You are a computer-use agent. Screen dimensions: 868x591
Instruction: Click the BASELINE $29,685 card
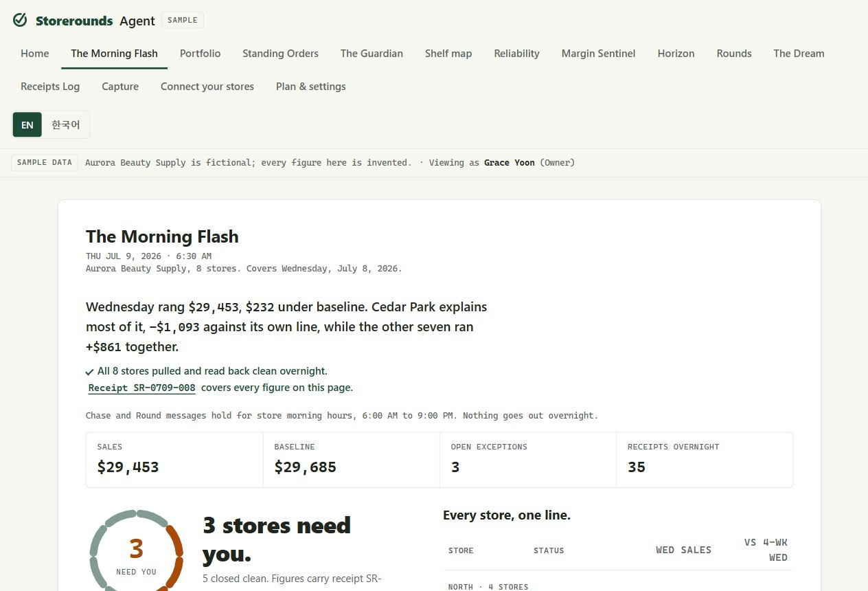351,460
